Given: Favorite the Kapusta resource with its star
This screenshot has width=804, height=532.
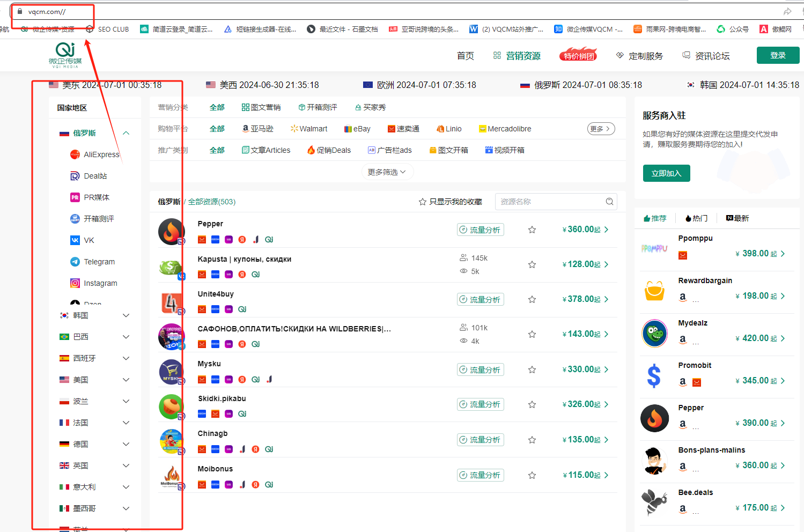Looking at the screenshot, I should click(532, 264).
